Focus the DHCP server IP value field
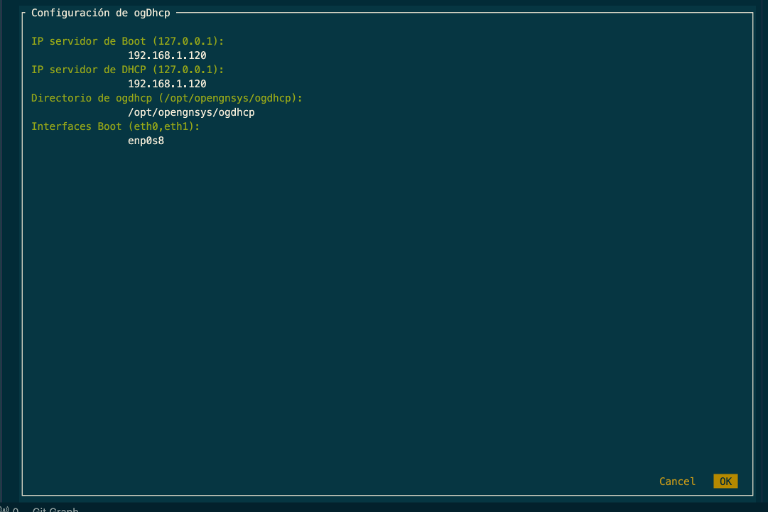 point(167,84)
